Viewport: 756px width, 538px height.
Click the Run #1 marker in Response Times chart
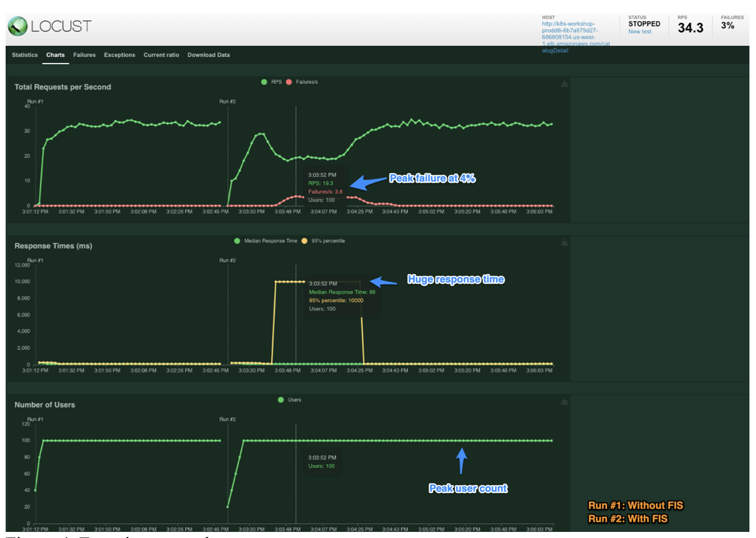pos(35,260)
